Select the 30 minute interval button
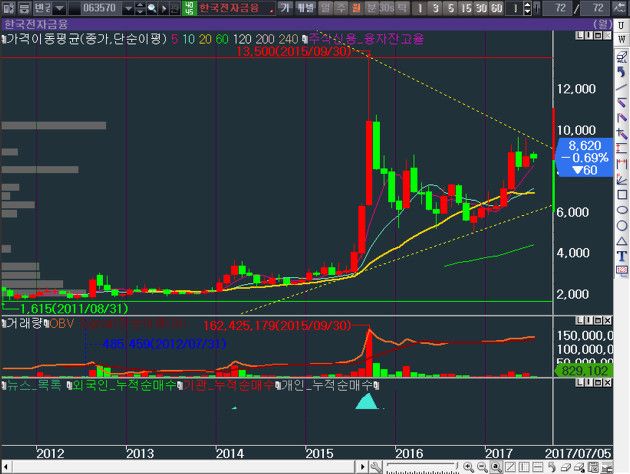The height and width of the screenshot is (474, 630). coord(481,8)
